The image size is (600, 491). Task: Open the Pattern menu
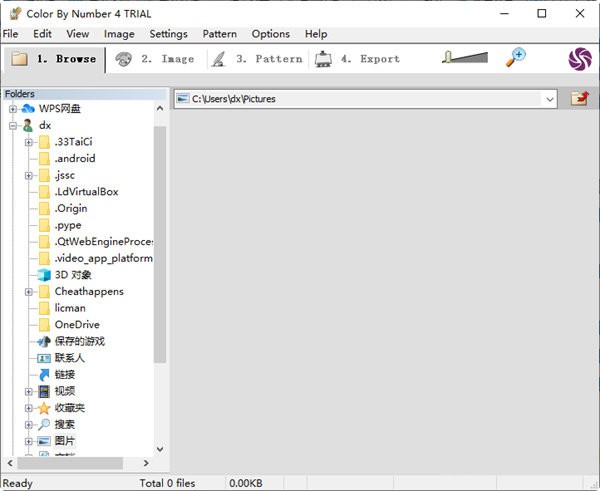tap(219, 34)
